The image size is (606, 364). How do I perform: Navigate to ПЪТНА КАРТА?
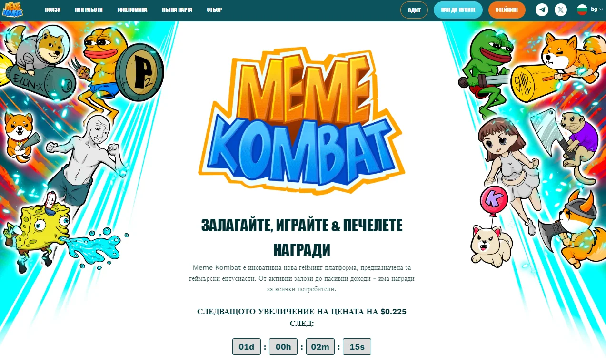point(177,10)
